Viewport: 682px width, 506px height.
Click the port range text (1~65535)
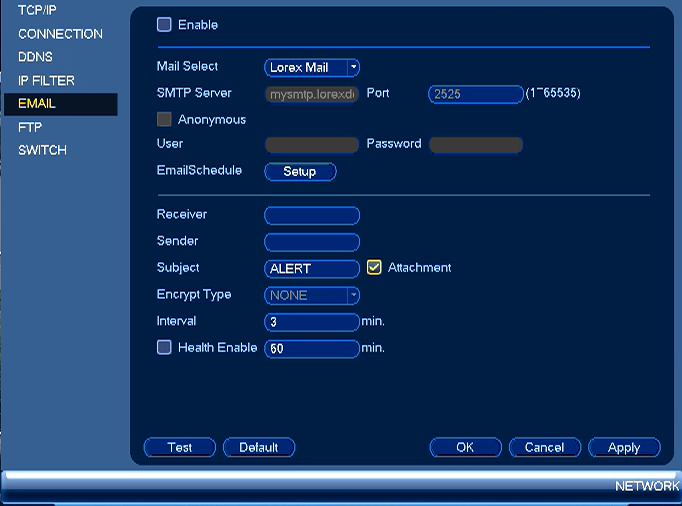point(553,93)
